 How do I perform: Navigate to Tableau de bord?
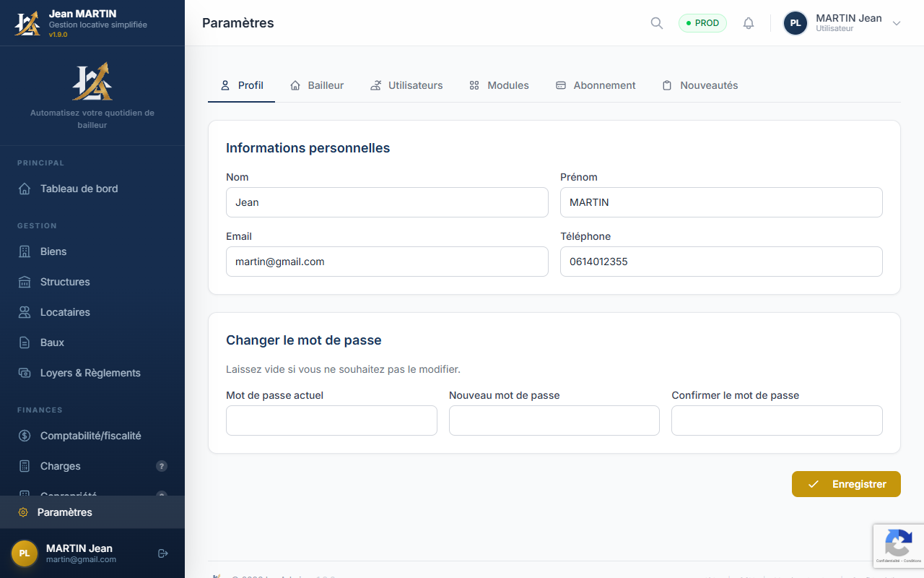[77, 189]
